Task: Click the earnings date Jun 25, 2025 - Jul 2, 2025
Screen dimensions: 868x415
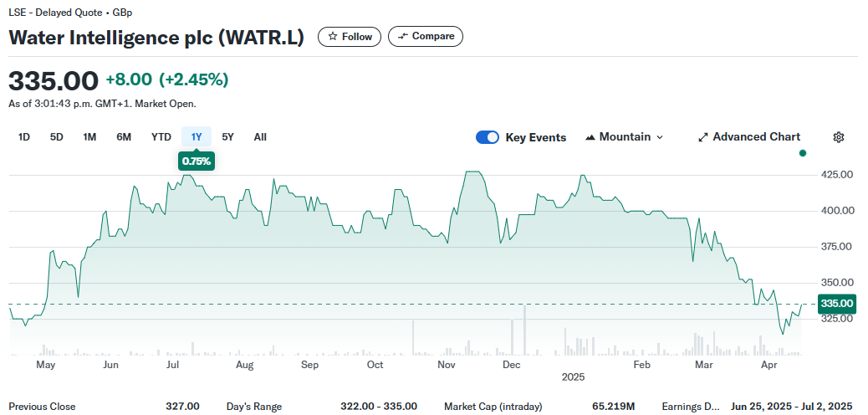Action: [x=792, y=407]
